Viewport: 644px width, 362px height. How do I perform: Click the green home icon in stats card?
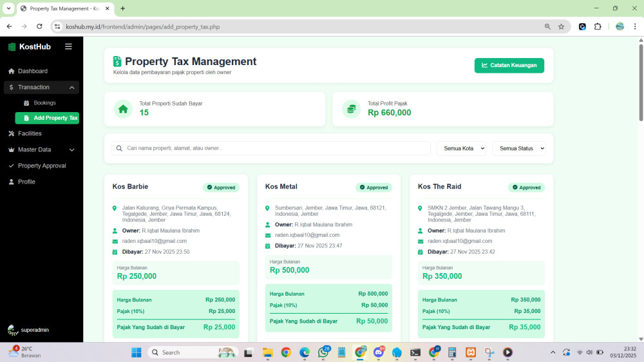click(x=123, y=109)
